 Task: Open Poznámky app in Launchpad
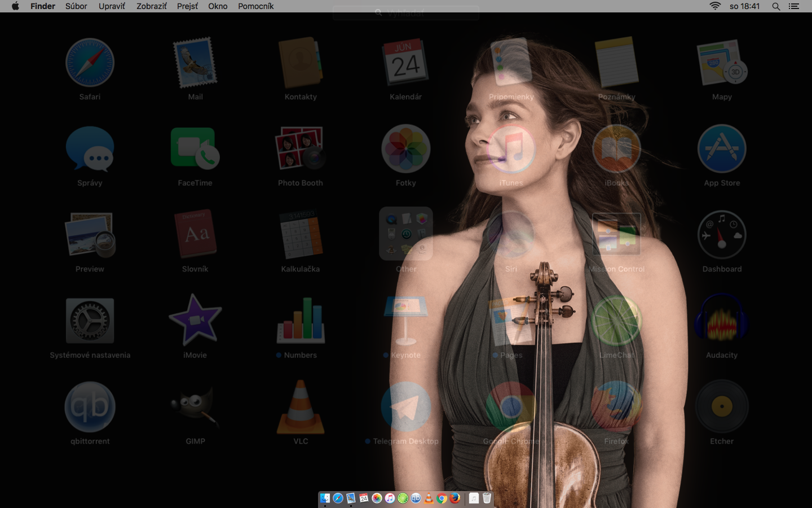616,63
